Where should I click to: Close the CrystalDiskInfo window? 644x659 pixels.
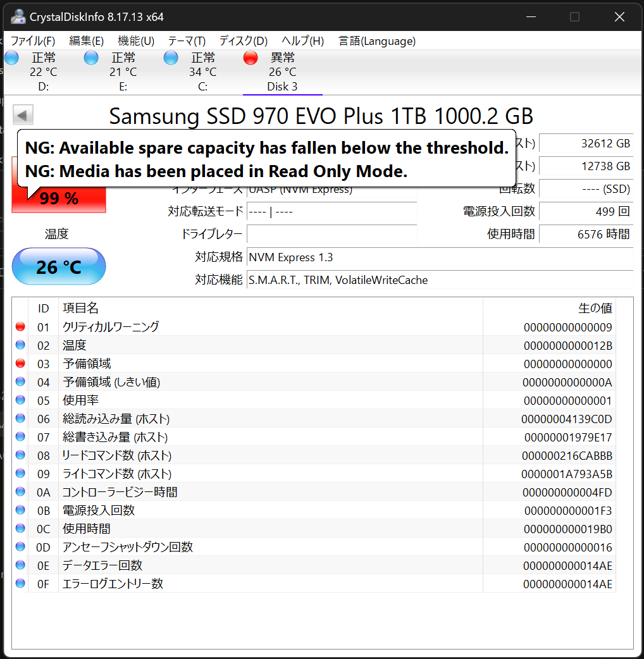(619, 17)
